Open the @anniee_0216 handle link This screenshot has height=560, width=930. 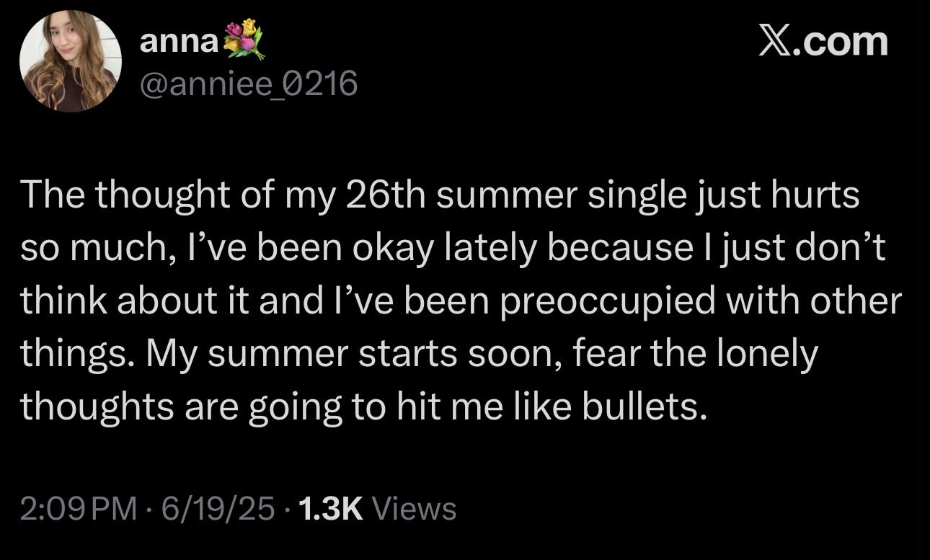pyautogui.click(x=248, y=86)
